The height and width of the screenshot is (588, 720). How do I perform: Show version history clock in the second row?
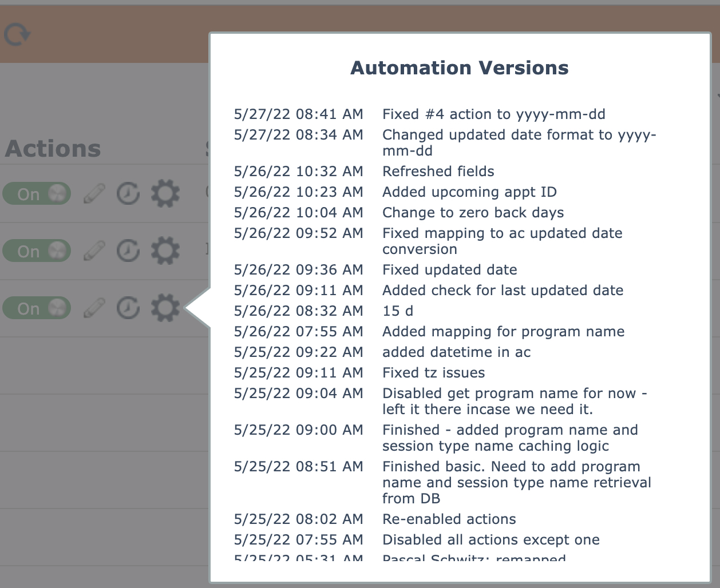point(128,251)
